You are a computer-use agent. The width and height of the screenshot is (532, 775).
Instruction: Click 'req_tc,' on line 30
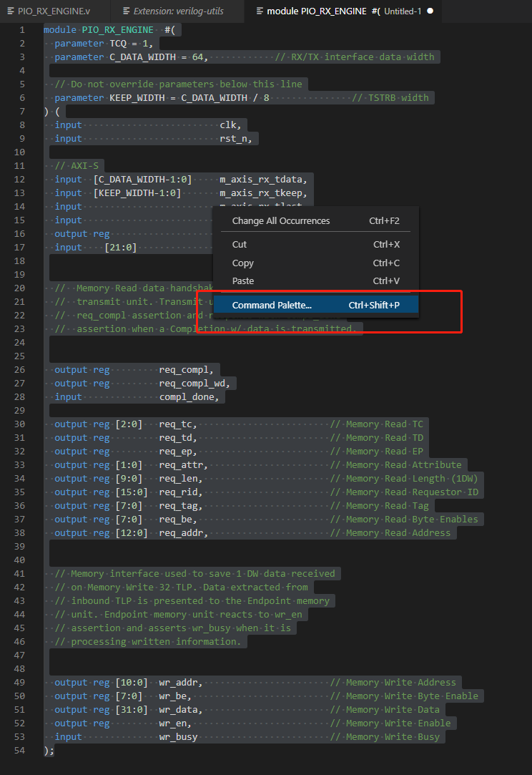(x=178, y=424)
